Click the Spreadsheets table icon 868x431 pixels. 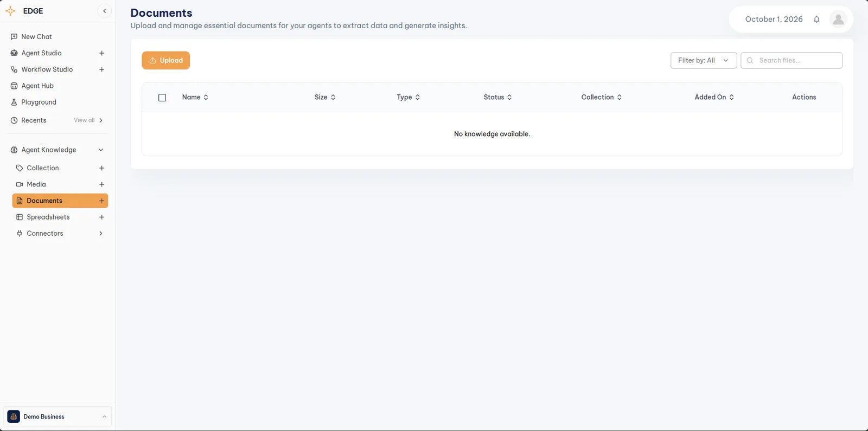pyautogui.click(x=20, y=217)
